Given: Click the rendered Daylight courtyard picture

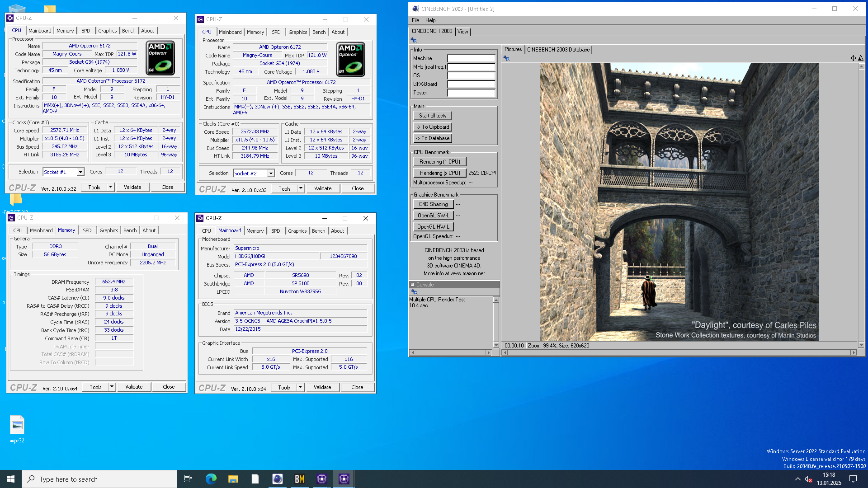Looking at the screenshot, I should (679, 202).
